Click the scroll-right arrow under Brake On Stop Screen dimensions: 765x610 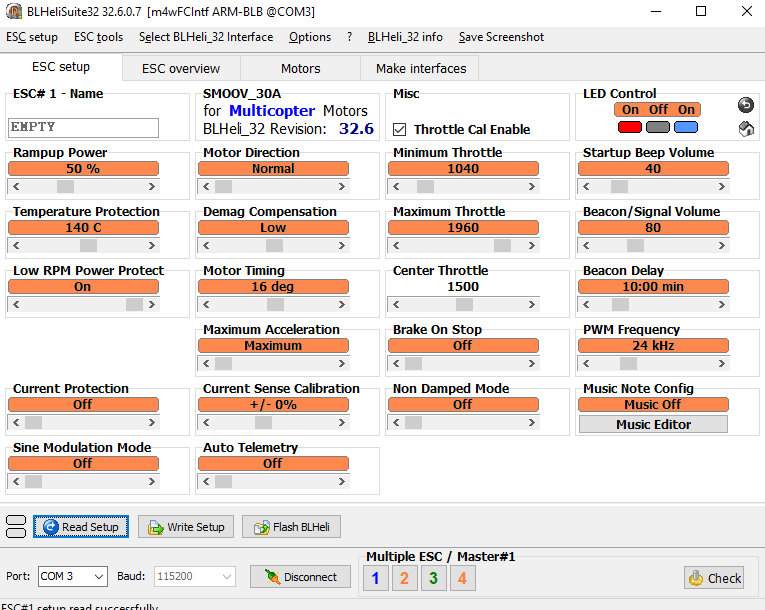point(532,364)
